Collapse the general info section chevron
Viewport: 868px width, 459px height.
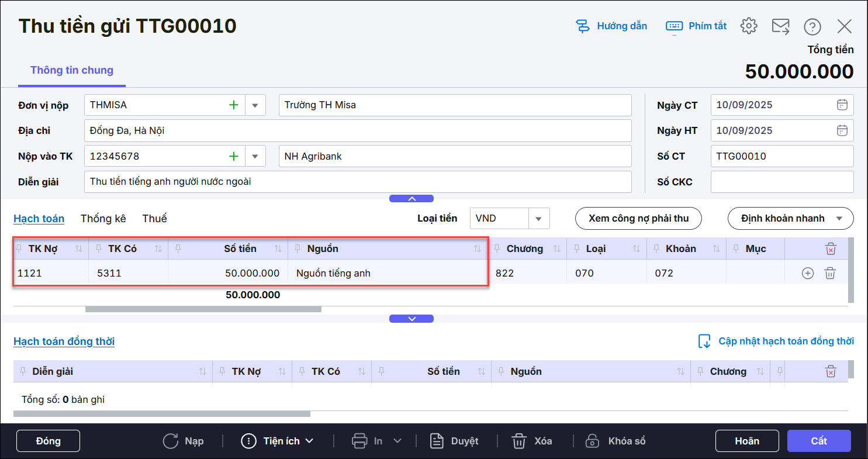[411, 199]
